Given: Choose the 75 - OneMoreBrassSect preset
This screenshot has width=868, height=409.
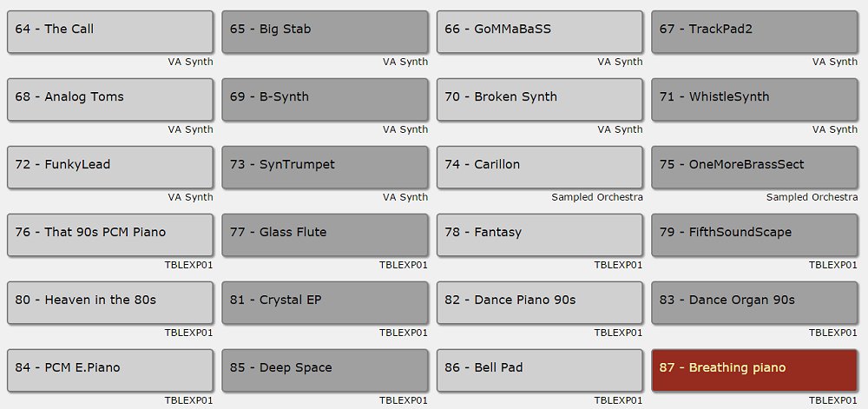Looking at the screenshot, I should click(x=754, y=167).
